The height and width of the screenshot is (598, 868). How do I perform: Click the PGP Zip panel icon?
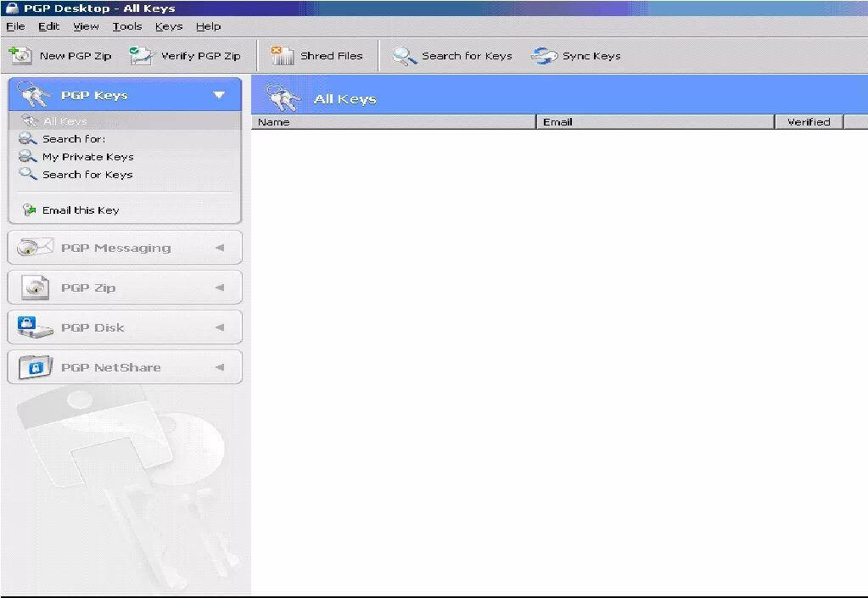(35, 287)
